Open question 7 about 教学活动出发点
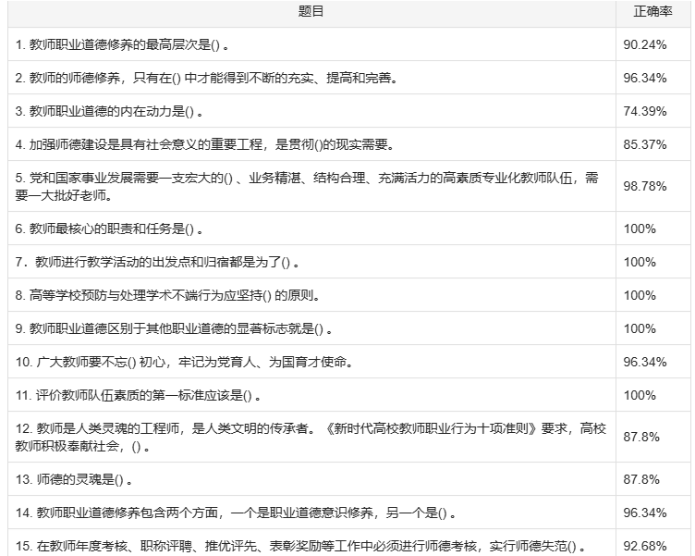 pyautogui.click(x=160, y=262)
